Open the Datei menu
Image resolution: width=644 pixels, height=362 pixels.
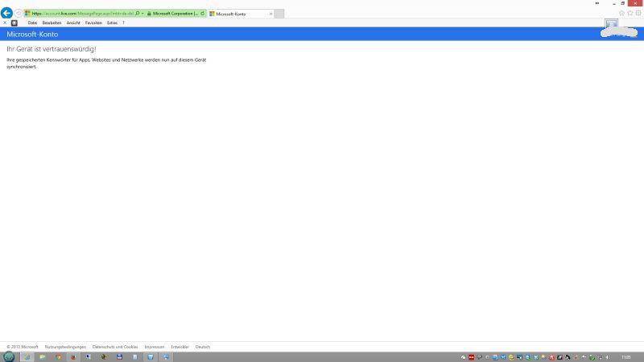tap(32, 23)
